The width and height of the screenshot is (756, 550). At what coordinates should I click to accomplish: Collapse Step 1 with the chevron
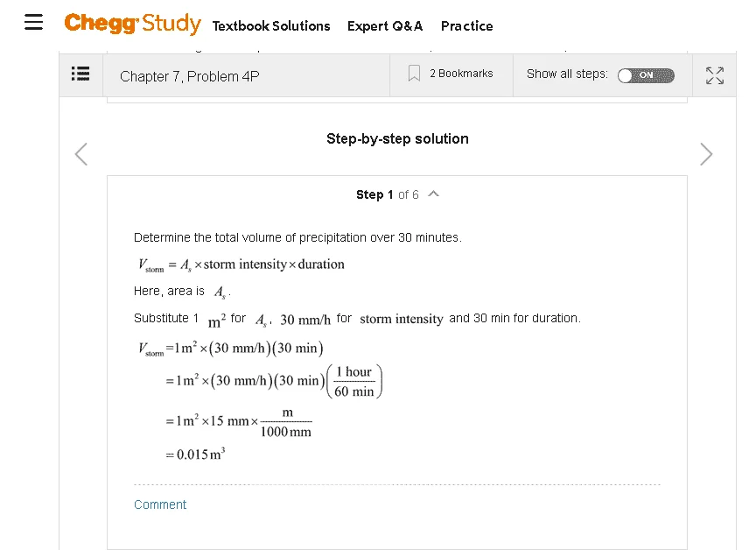433,194
